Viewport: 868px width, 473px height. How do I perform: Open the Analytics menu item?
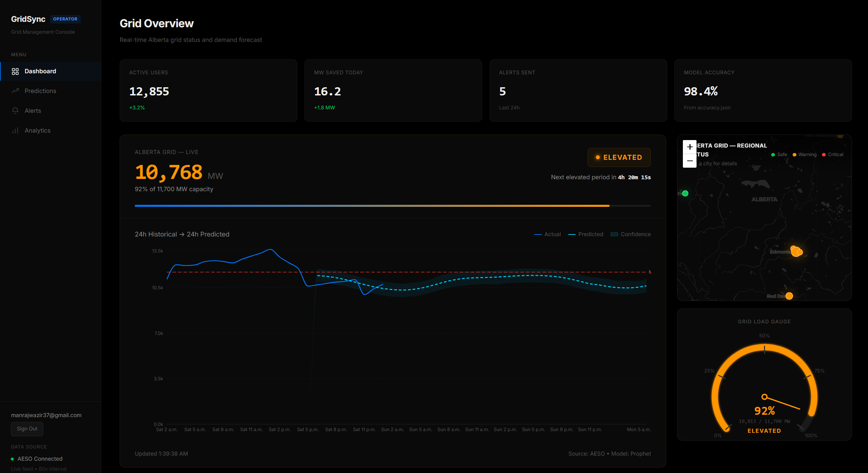tap(38, 131)
